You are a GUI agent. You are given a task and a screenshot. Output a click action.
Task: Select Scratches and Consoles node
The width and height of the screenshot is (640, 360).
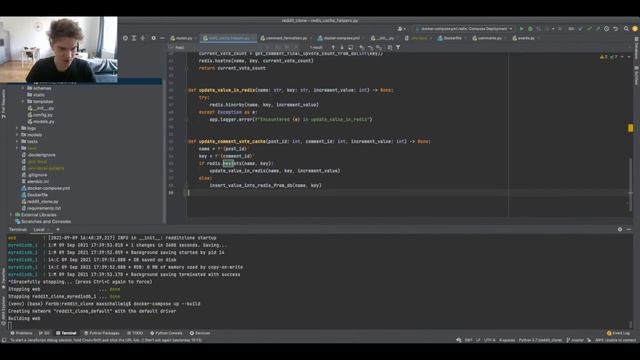pyautogui.click(x=43, y=221)
